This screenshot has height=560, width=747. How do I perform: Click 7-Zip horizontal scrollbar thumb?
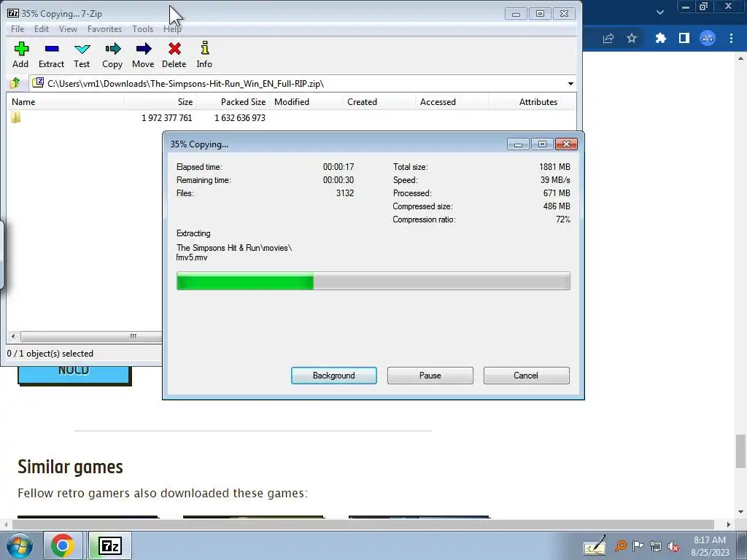[90, 336]
